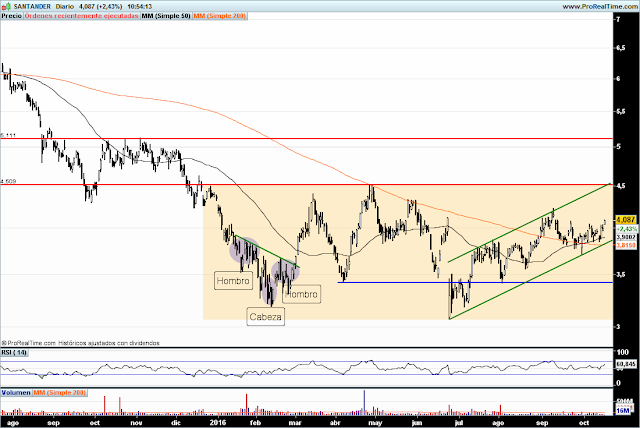The height and width of the screenshot is (428, 640).
Task: Click the 4.509 resistance level label
Action: tap(8, 181)
